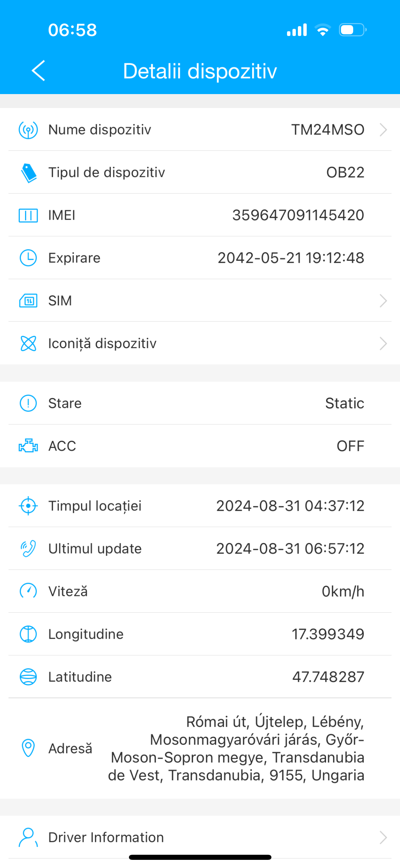Tap the address map pin icon

click(28, 748)
